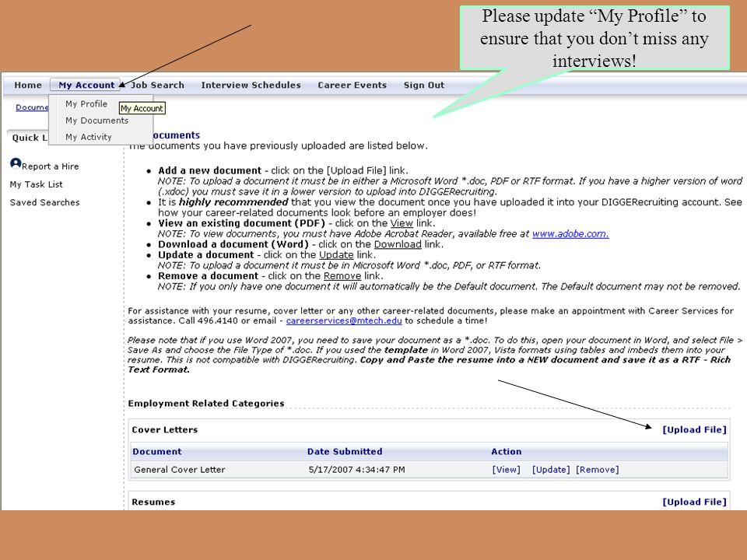747x560 pixels.
Task: Click Upload File for Cover Letters
Action: click(x=695, y=429)
